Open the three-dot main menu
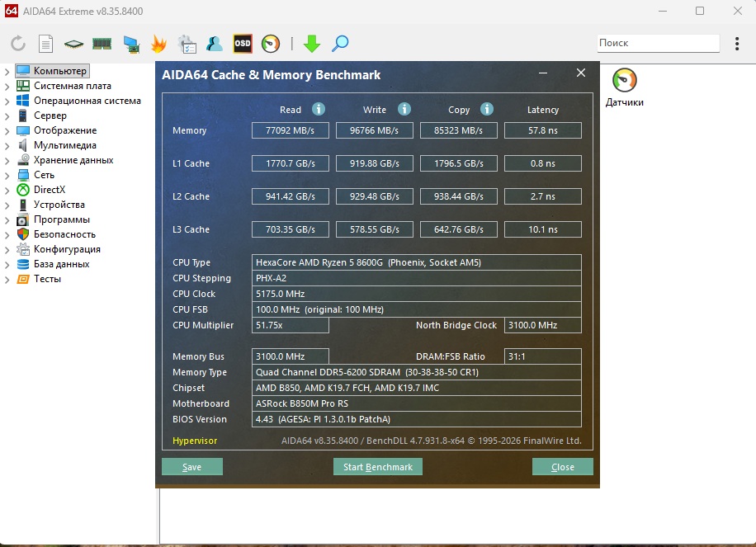 point(737,44)
